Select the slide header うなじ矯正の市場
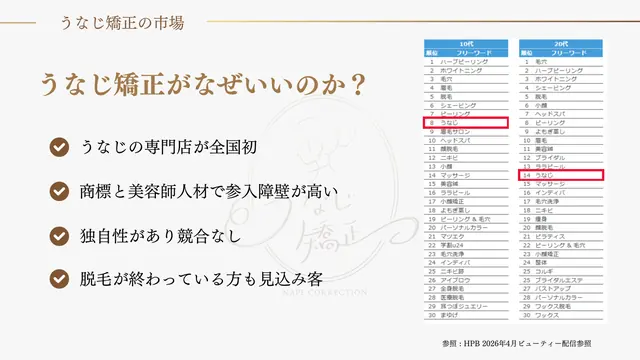 coord(122,22)
